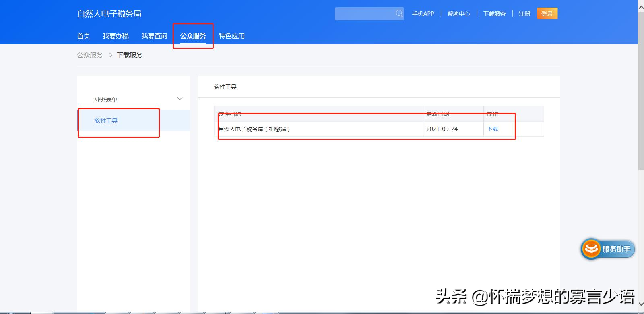Select 软件工具 in the sidebar
644x314 pixels.
coord(134,120)
